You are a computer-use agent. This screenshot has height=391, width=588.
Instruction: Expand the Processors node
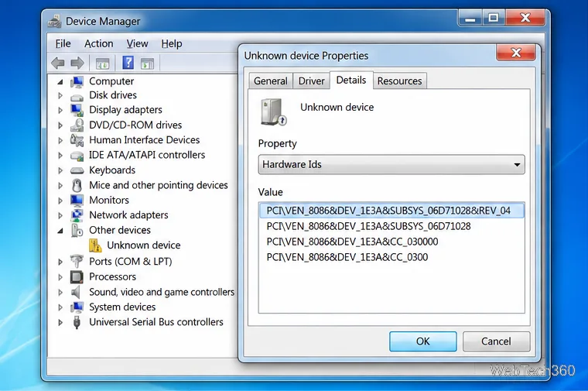tap(60, 277)
